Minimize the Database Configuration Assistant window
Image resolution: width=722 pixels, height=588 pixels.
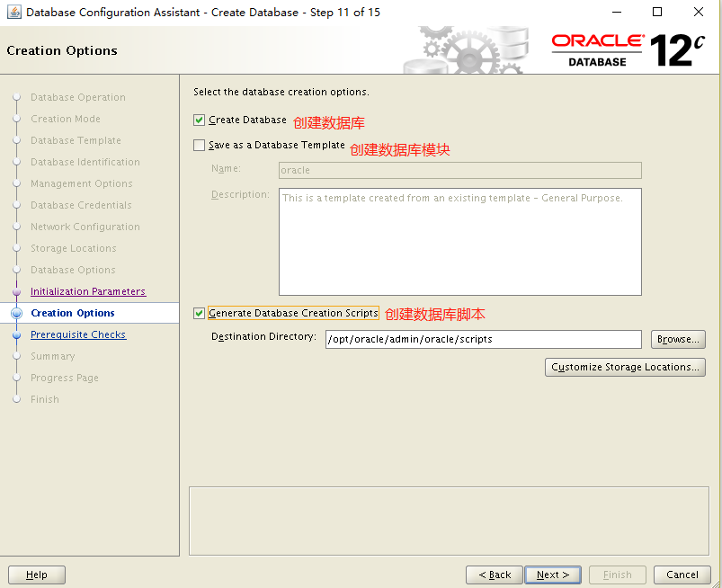point(617,12)
